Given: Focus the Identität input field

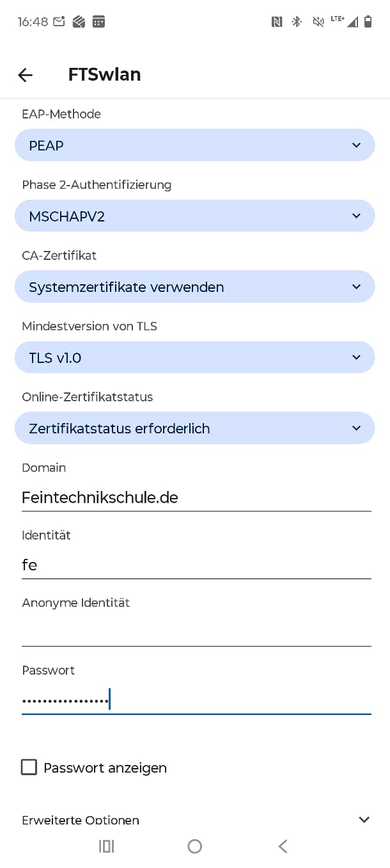Looking at the screenshot, I should click(x=196, y=565).
